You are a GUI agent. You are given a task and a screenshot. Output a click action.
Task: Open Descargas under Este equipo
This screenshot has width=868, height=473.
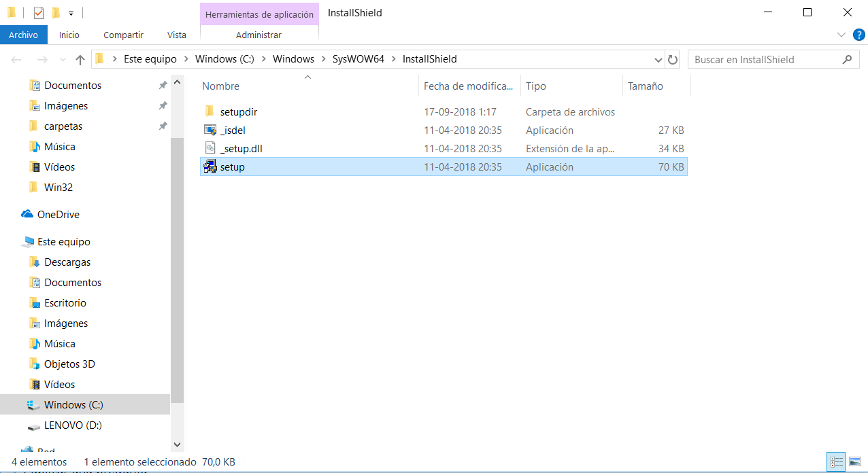coord(67,262)
